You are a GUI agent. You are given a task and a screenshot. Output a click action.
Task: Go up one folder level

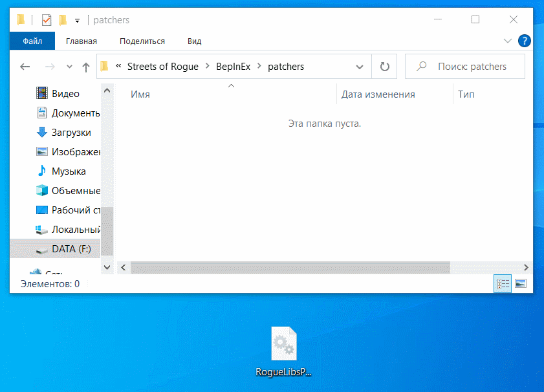pyautogui.click(x=85, y=67)
